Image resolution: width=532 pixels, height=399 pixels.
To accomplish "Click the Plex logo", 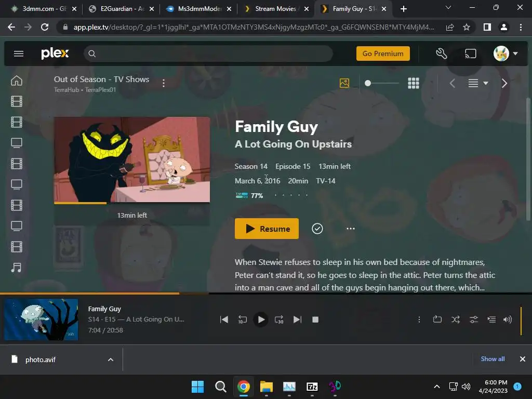I will [55, 54].
